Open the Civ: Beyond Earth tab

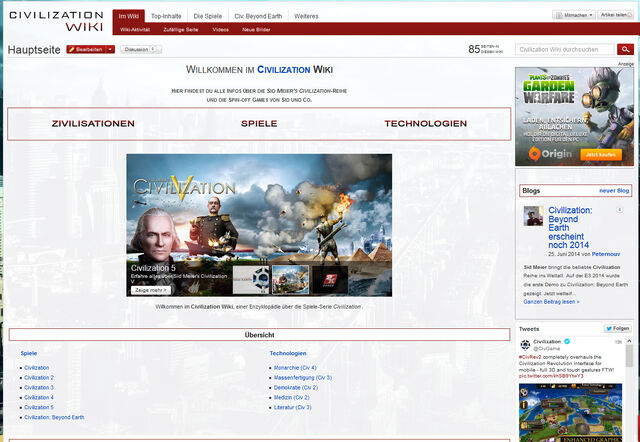[x=258, y=16]
